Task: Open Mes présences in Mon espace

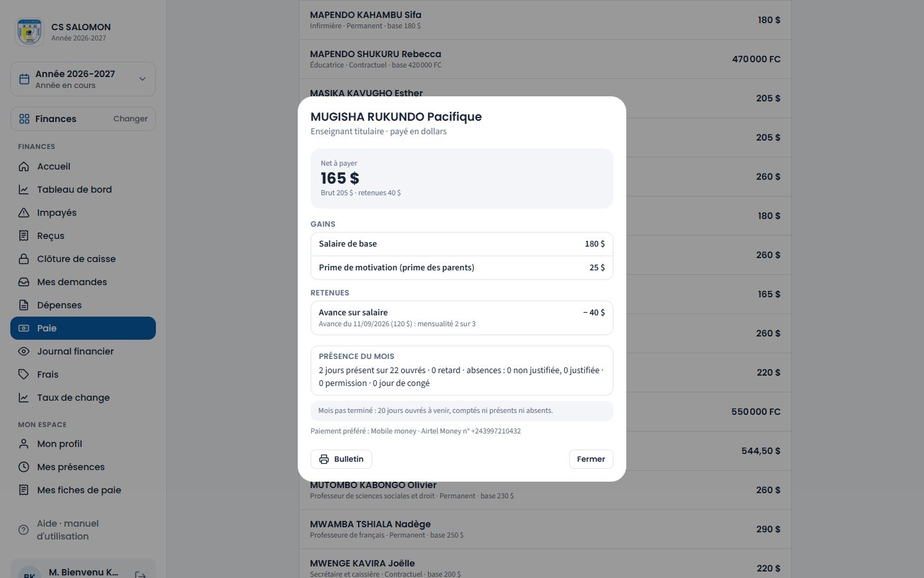Action: pyautogui.click(x=83, y=467)
